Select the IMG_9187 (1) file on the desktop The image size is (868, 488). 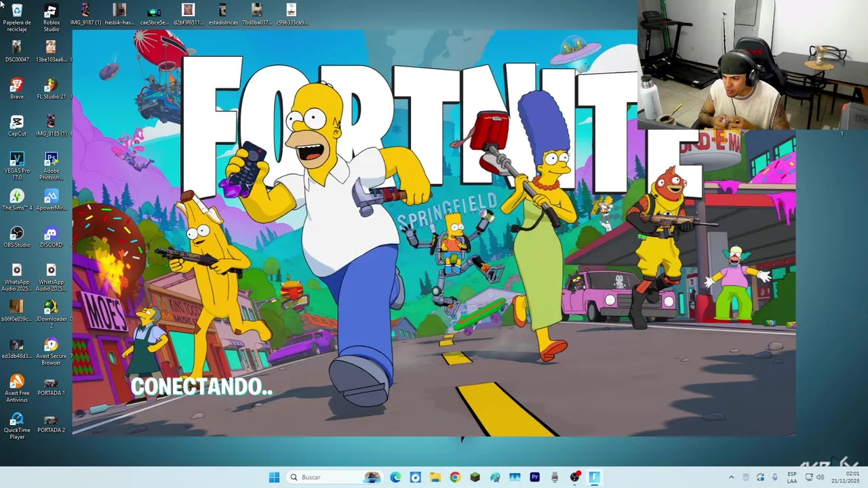tap(85, 14)
